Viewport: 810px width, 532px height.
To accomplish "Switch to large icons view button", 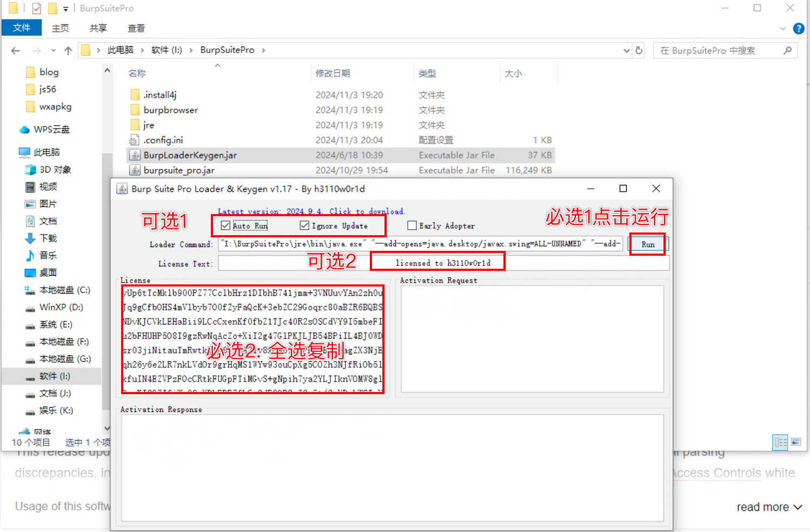I will [x=796, y=442].
